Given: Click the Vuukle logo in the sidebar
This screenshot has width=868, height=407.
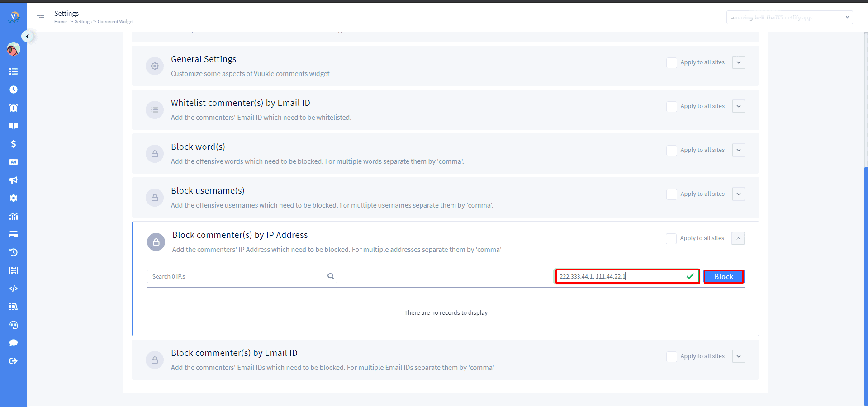Looking at the screenshot, I should 14,17.
